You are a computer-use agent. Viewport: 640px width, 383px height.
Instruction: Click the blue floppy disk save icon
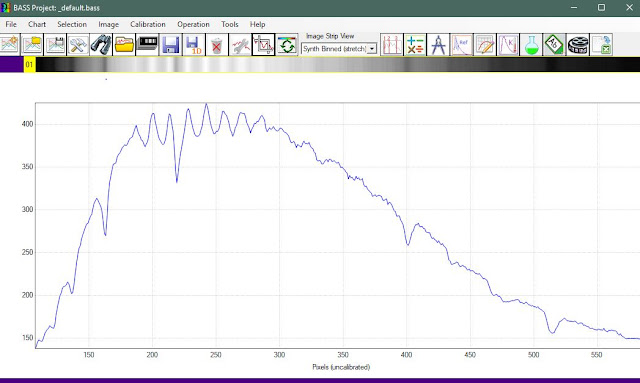(x=170, y=45)
